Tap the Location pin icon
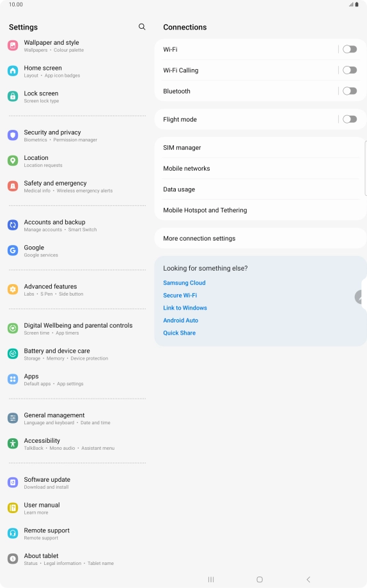This screenshot has height=588, width=367. [13, 161]
